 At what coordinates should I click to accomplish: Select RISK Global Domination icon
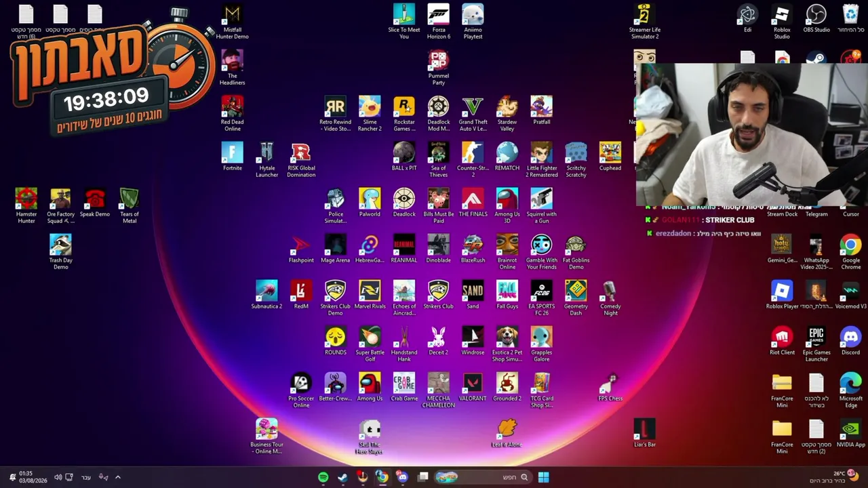point(301,160)
